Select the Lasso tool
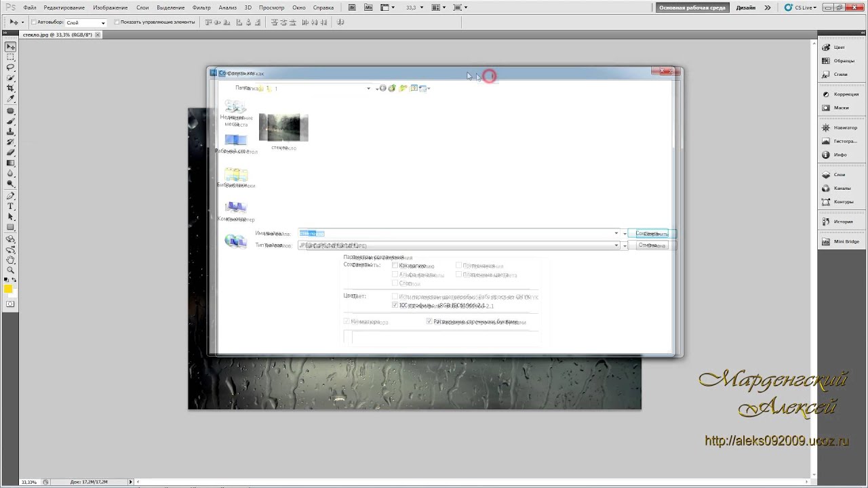The image size is (868, 488). click(10, 68)
